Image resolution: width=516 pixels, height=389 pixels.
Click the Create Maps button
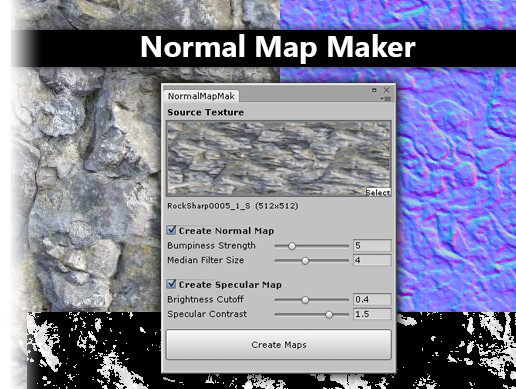(x=278, y=345)
